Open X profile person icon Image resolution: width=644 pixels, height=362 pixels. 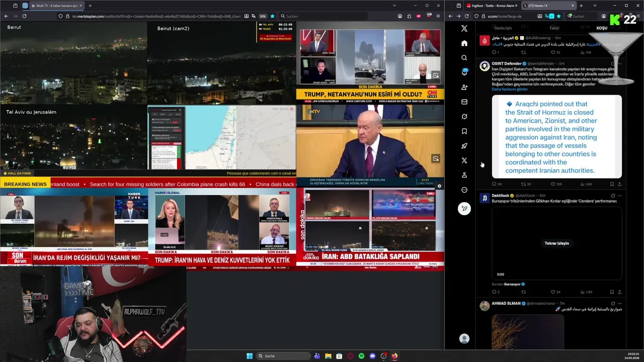point(464,175)
